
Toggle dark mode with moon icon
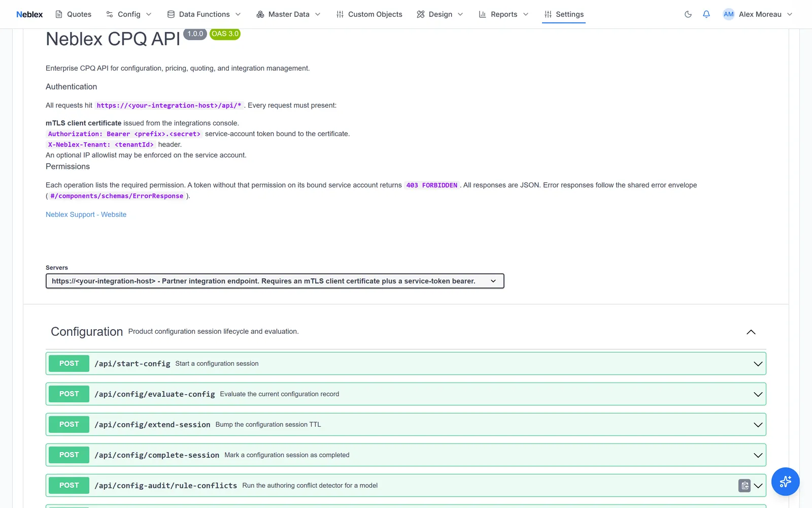(688, 14)
